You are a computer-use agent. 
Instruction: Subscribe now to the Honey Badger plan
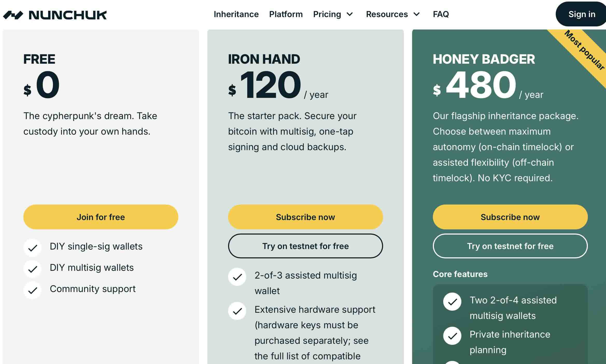(x=510, y=217)
